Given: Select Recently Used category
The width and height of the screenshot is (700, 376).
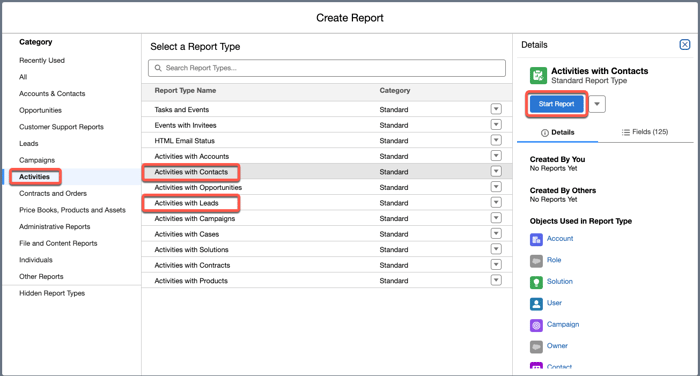Looking at the screenshot, I should (x=42, y=60).
